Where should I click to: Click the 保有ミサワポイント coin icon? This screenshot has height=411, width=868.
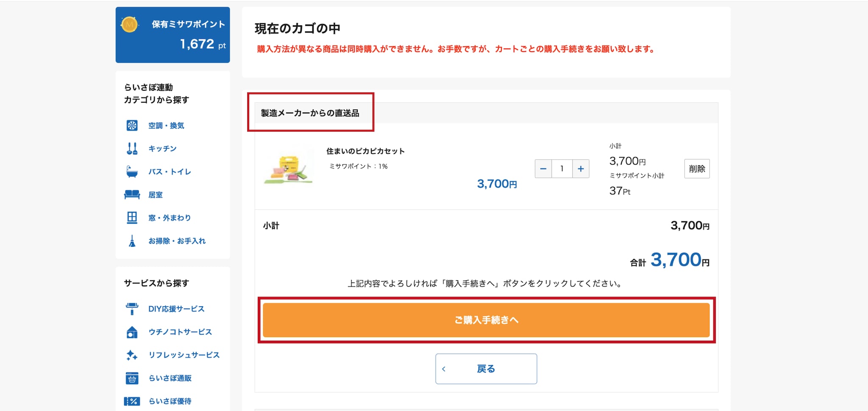click(x=129, y=25)
